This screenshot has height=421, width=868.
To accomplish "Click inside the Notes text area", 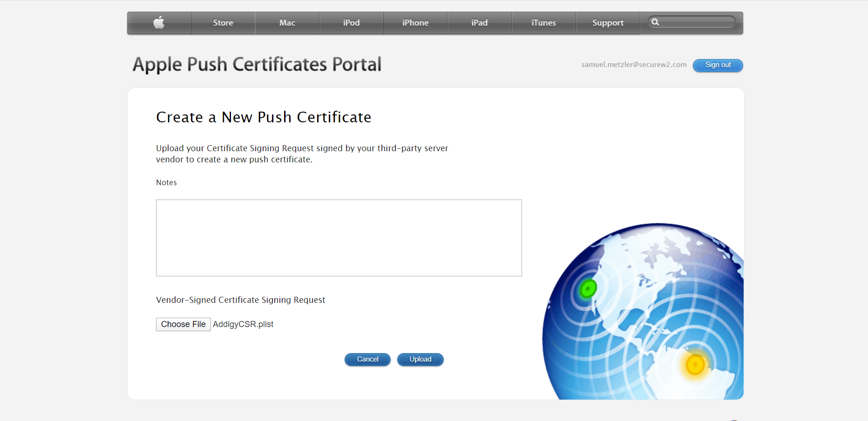I will [x=339, y=238].
